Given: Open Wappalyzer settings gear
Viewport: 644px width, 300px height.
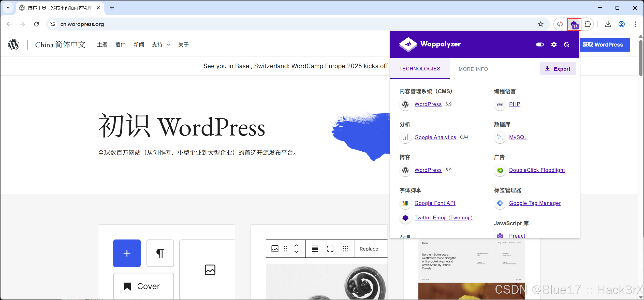Looking at the screenshot, I should [554, 44].
